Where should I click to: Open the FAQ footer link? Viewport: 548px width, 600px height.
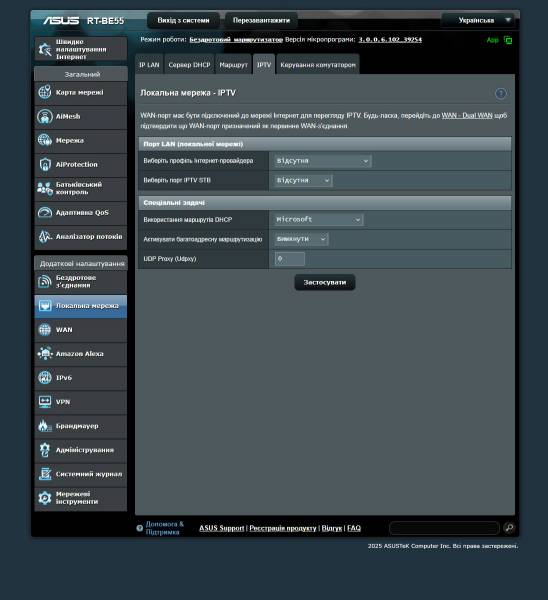pyautogui.click(x=354, y=528)
